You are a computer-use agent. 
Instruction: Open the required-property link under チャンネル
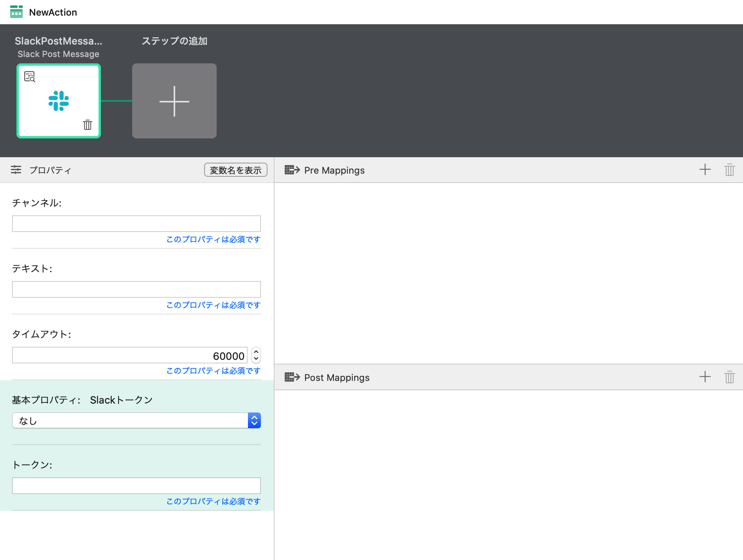pyautogui.click(x=213, y=239)
